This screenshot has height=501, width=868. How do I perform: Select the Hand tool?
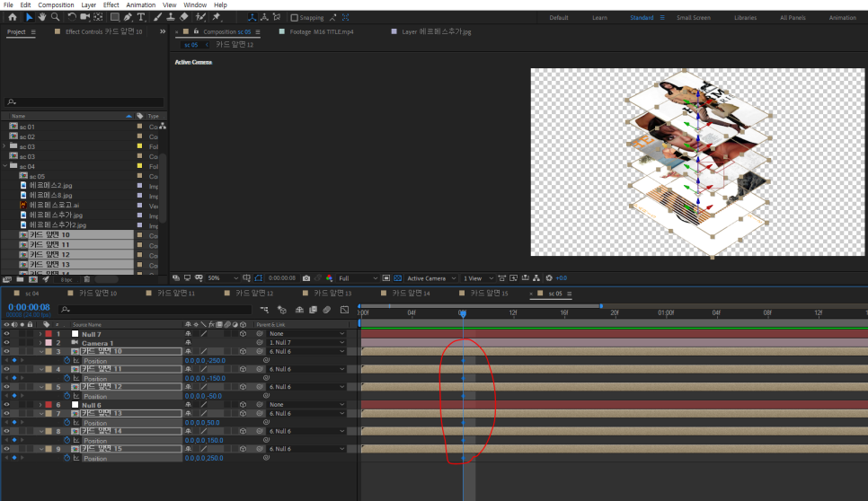[42, 17]
